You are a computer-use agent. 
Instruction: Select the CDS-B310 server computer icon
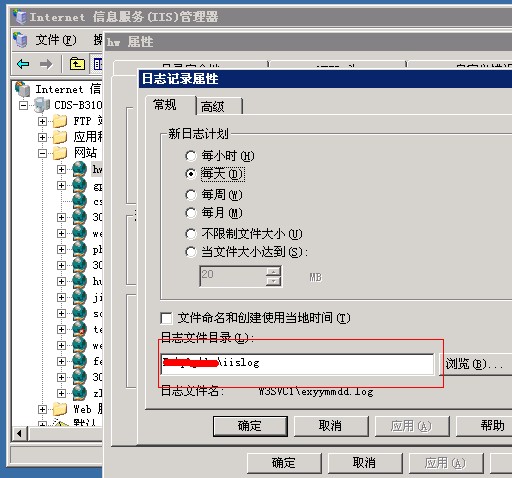(42, 105)
